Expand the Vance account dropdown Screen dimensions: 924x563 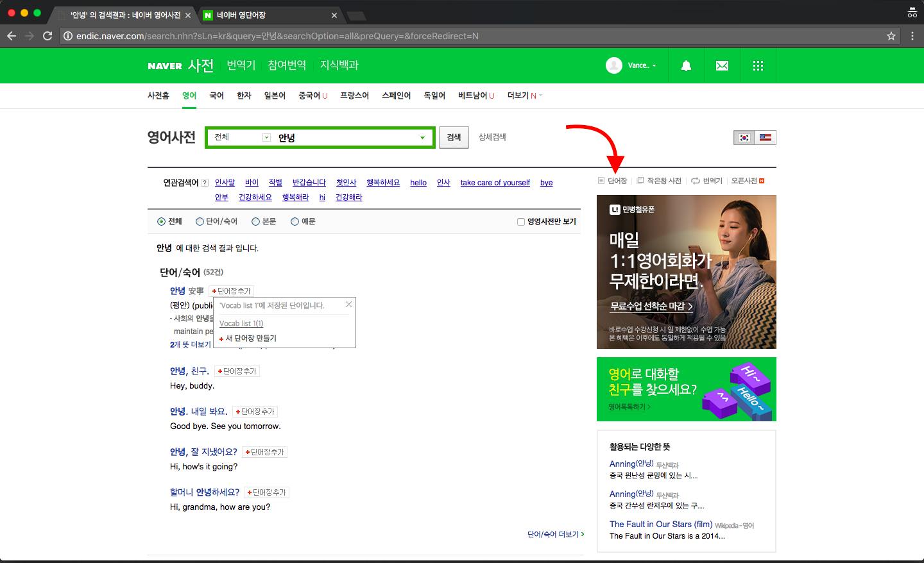[x=654, y=66]
